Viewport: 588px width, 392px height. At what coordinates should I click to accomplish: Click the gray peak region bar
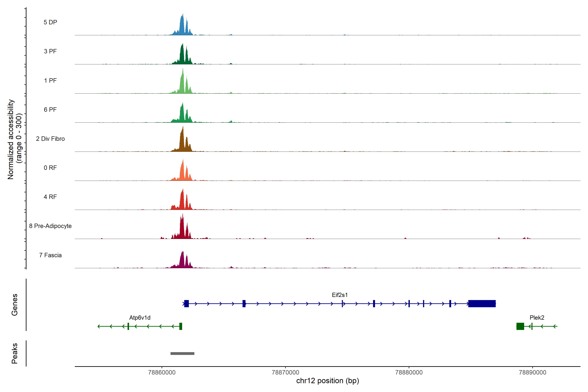(x=182, y=353)
